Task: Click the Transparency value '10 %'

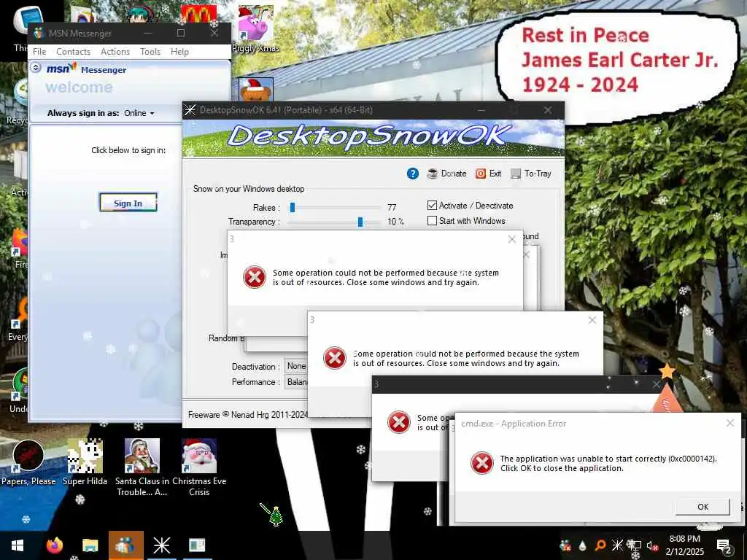Action: tap(395, 222)
